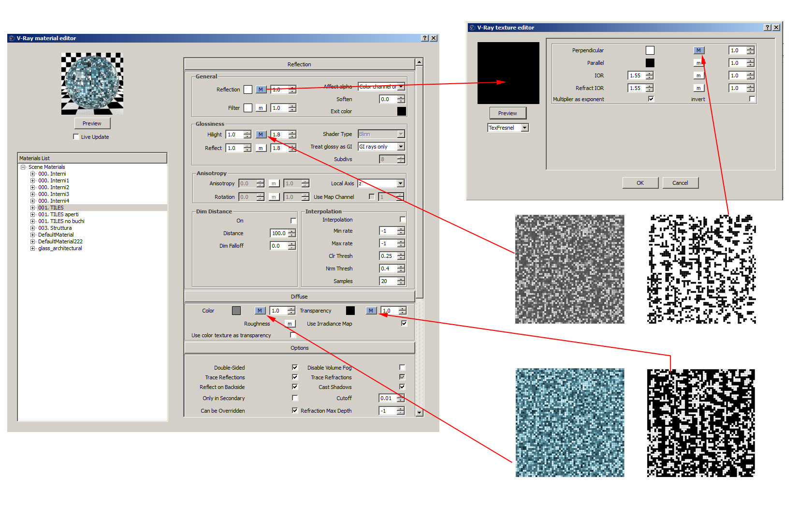Expand the 000. Interni material node
This screenshot has width=812, height=508.
(x=33, y=174)
